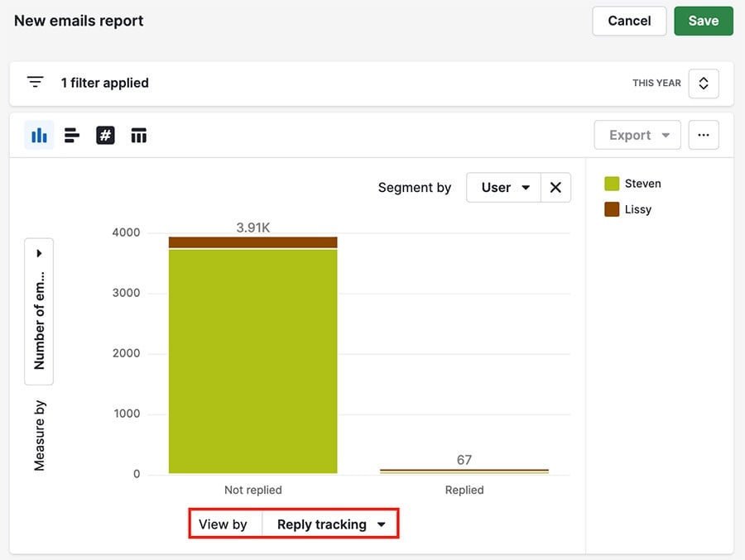Viewport: 745px width, 560px height.
Task: Switch to table view of the report
Action: click(138, 135)
